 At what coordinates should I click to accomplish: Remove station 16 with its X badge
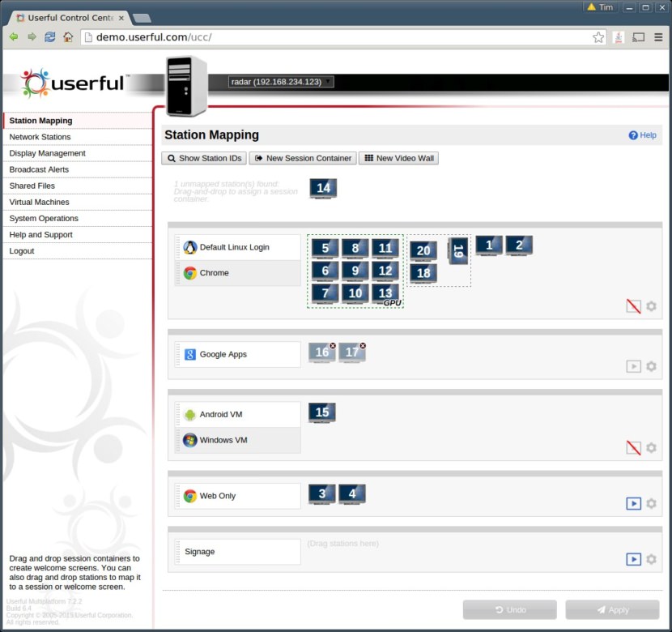click(333, 346)
